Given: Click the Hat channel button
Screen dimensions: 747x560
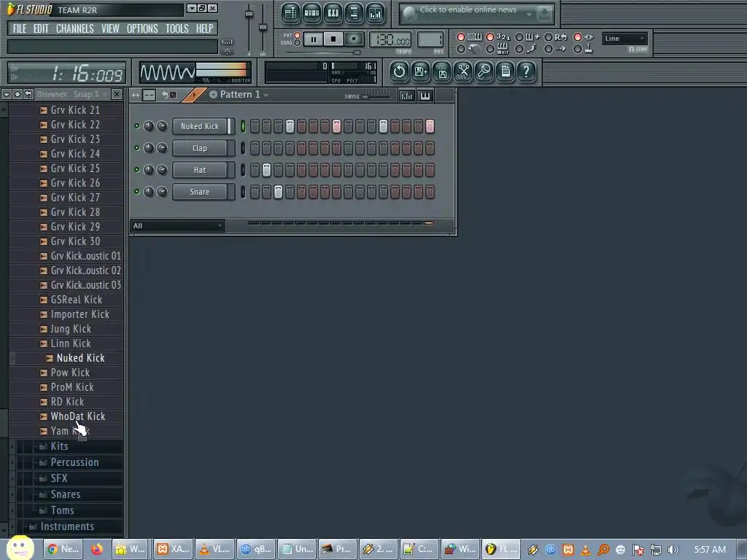Looking at the screenshot, I should pyautogui.click(x=200, y=170).
